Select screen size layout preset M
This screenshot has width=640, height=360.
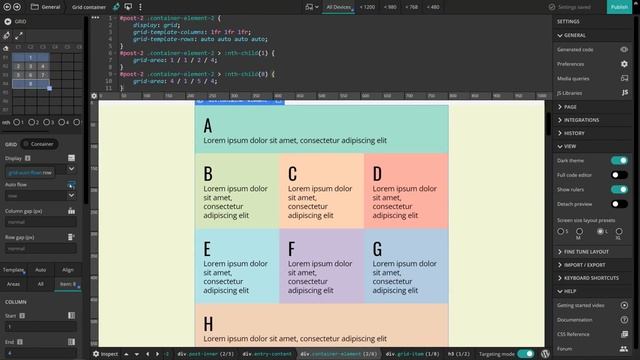579,231
